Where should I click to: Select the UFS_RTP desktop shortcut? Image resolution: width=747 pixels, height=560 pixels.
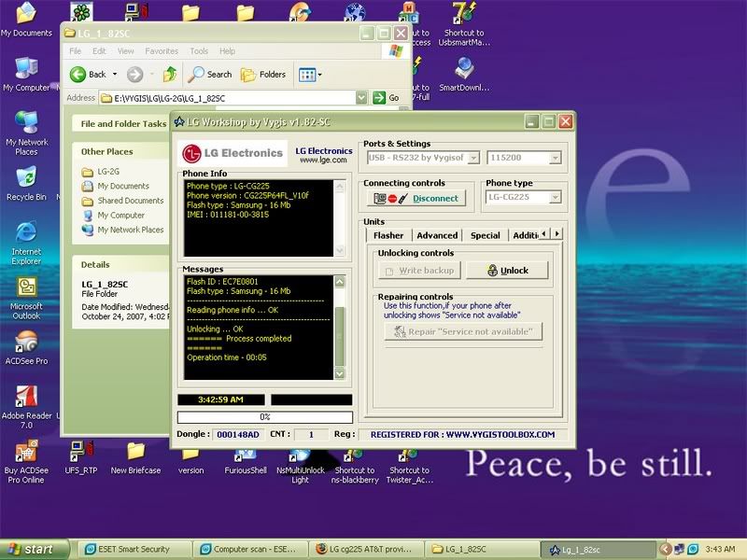81,457
